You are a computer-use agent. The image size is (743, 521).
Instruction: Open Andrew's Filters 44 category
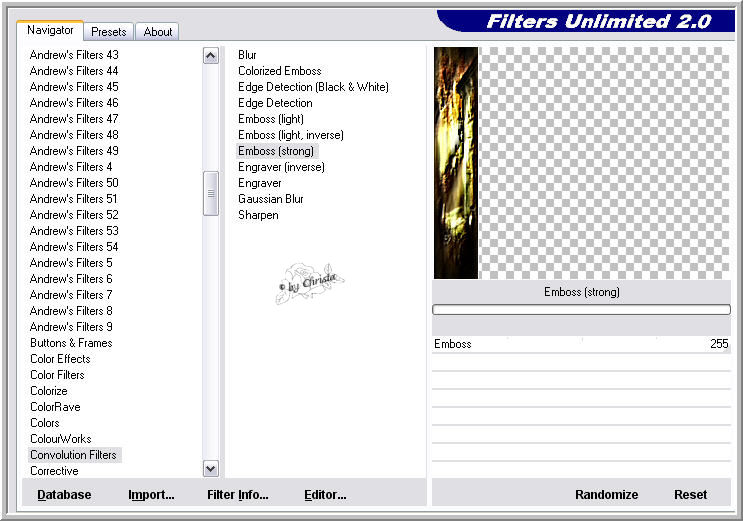(74, 71)
